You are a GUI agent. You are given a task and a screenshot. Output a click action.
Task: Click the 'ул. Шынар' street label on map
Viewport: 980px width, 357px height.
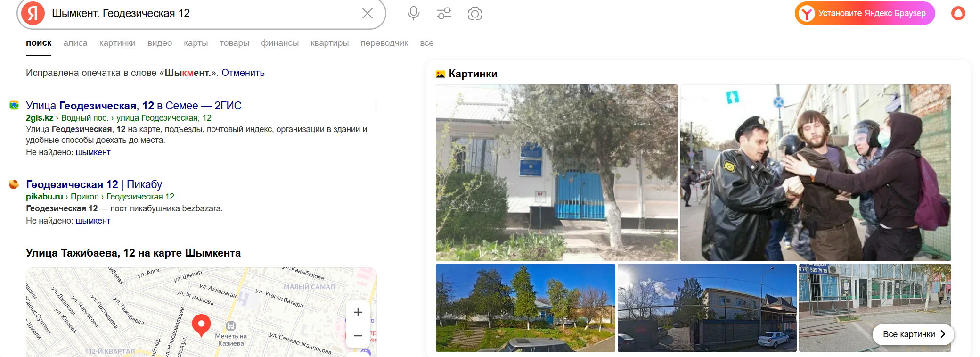tap(188, 276)
